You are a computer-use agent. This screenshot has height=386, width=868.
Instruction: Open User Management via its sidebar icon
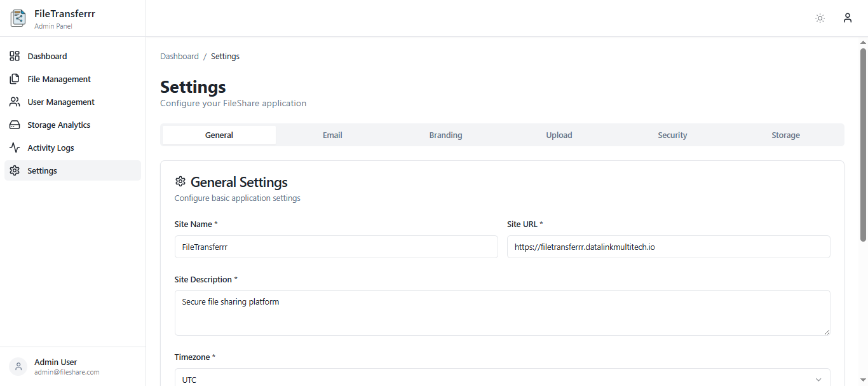pos(15,102)
